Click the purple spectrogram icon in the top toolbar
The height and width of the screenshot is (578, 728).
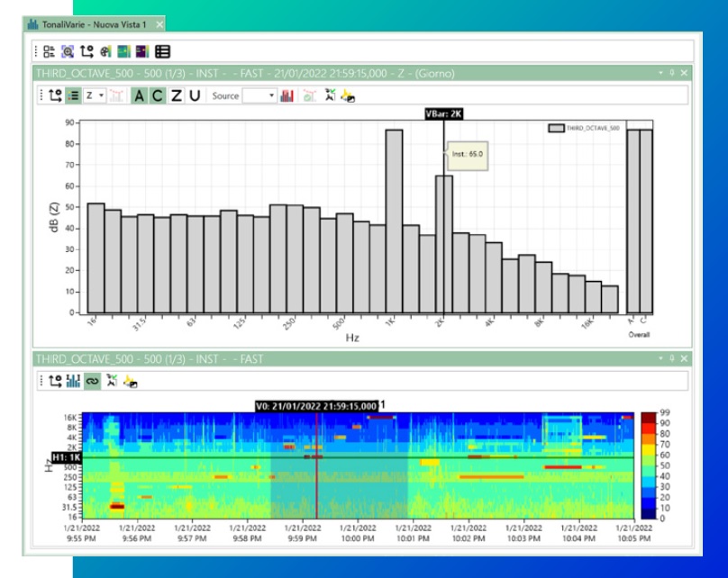142,51
